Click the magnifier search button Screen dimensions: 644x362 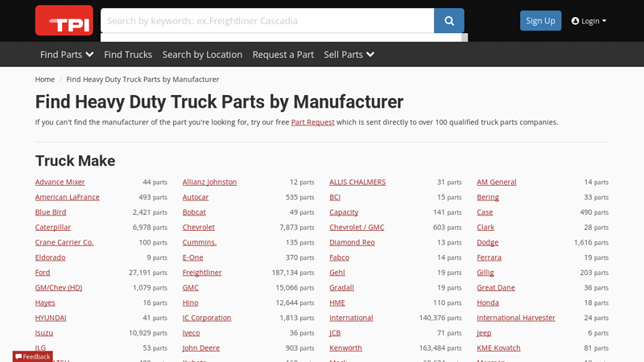pos(449,21)
